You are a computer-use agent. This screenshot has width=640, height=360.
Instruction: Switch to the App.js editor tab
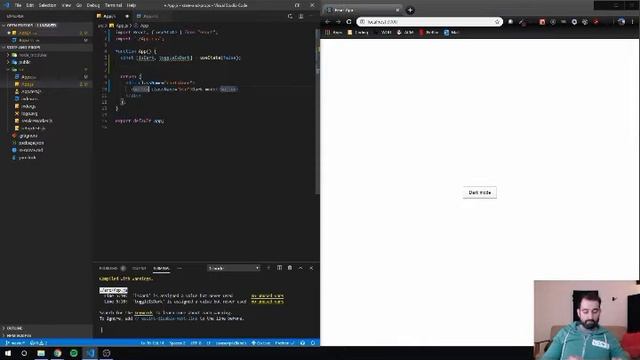coord(113,16)
